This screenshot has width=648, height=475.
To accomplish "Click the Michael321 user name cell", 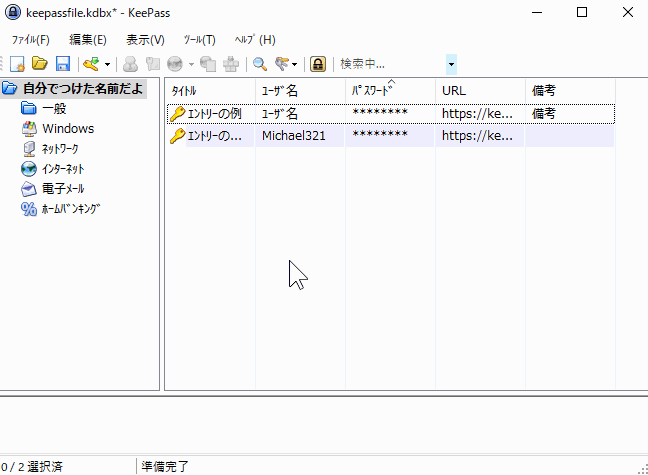I will pyautogui.click(x=294, y=136).
